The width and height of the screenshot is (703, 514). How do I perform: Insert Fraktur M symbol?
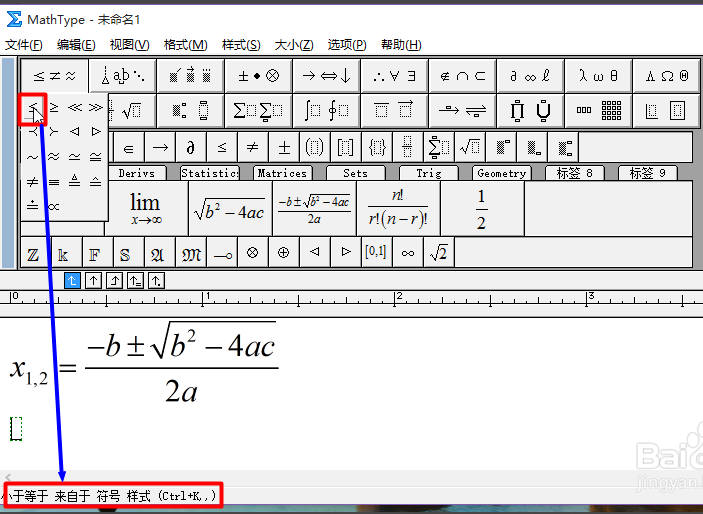click(191, 253)
